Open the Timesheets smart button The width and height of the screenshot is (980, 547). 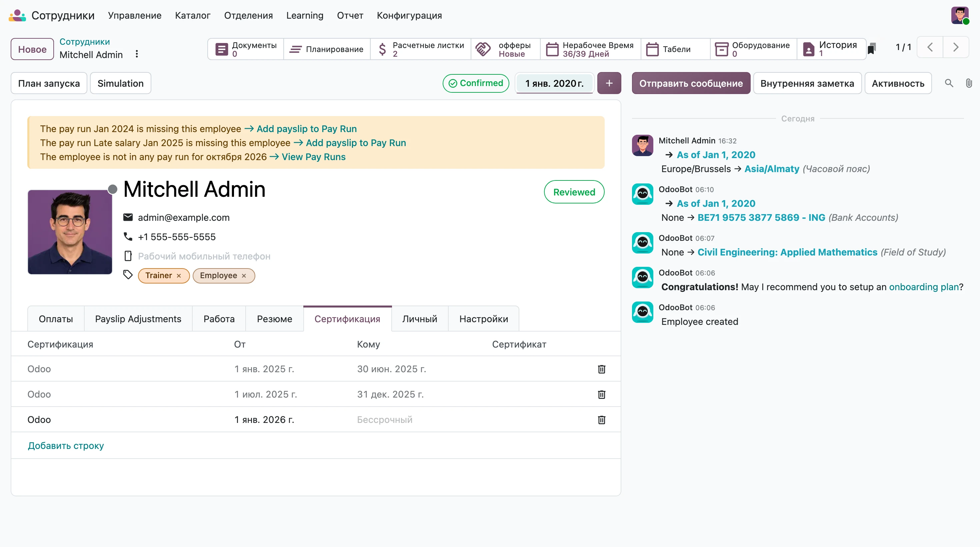click(x=675, y=49)
